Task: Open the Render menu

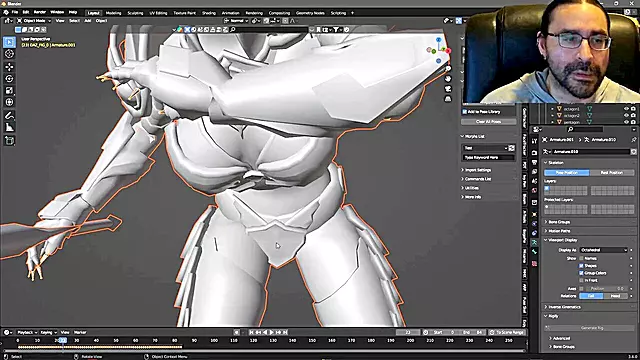Action: pos(40,12)
